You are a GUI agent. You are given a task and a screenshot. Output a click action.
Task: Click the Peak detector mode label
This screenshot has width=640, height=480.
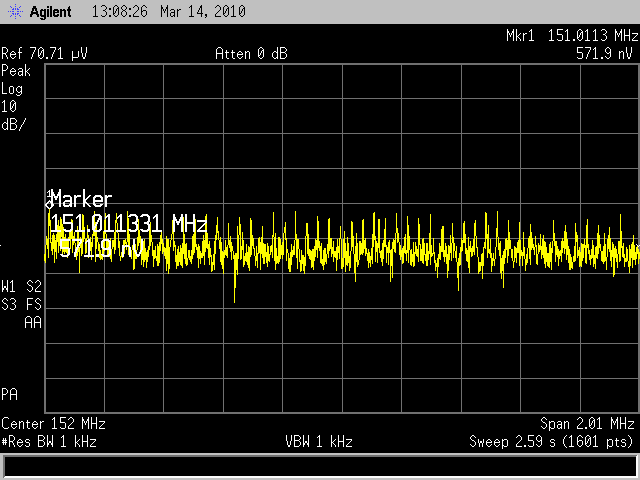click(x=16, y=71)
